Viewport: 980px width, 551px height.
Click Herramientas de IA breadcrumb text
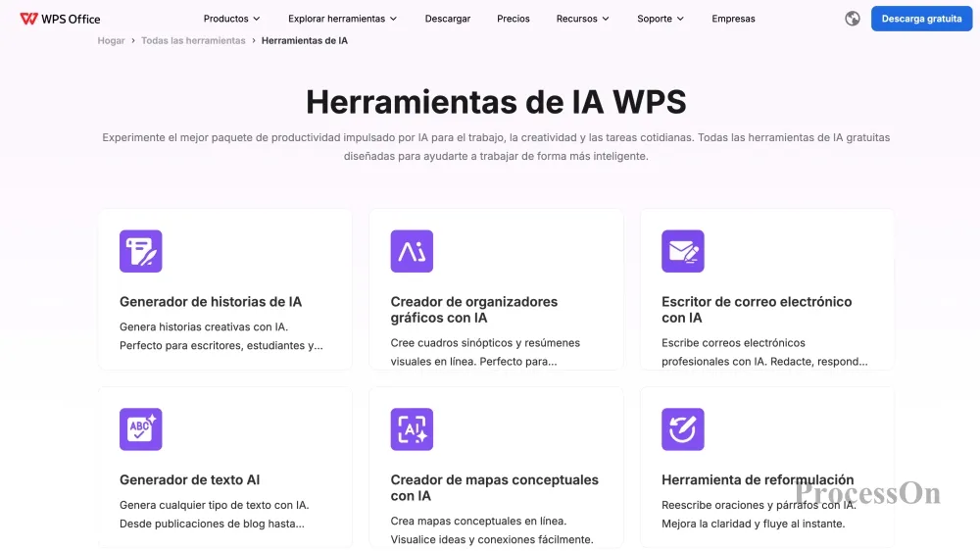(305, 40)
